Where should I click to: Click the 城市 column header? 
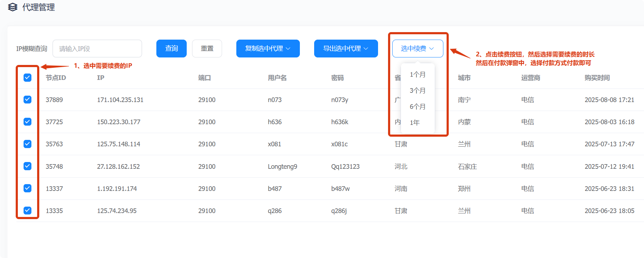pyautogui.click(x=464, y=78)
